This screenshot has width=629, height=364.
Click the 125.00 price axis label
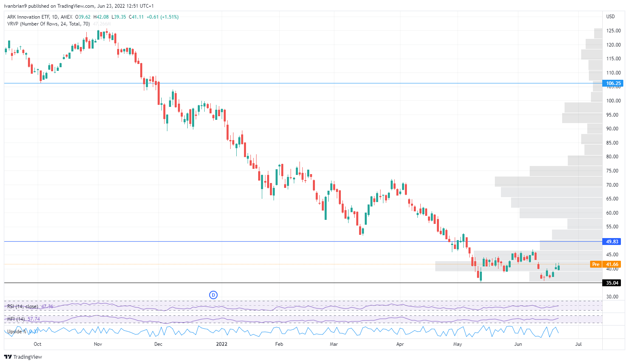(x=613, y=31)
